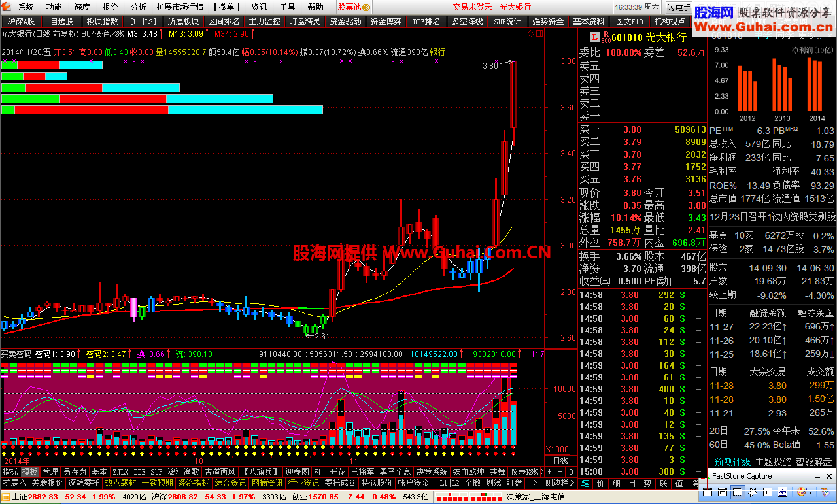Toggle the 全撤 cancel-all button
This screenshot has width=837, height=504.
click(x=473, y=483)
